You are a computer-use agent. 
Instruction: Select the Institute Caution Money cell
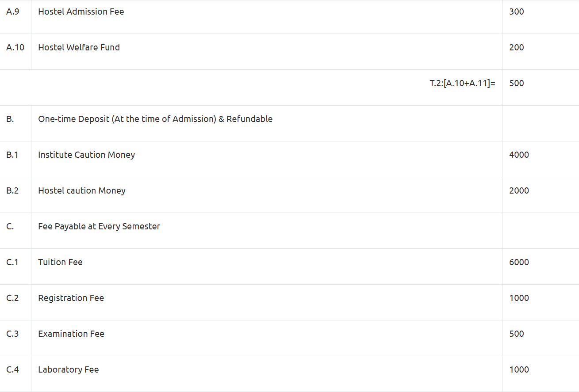(86, 155)
